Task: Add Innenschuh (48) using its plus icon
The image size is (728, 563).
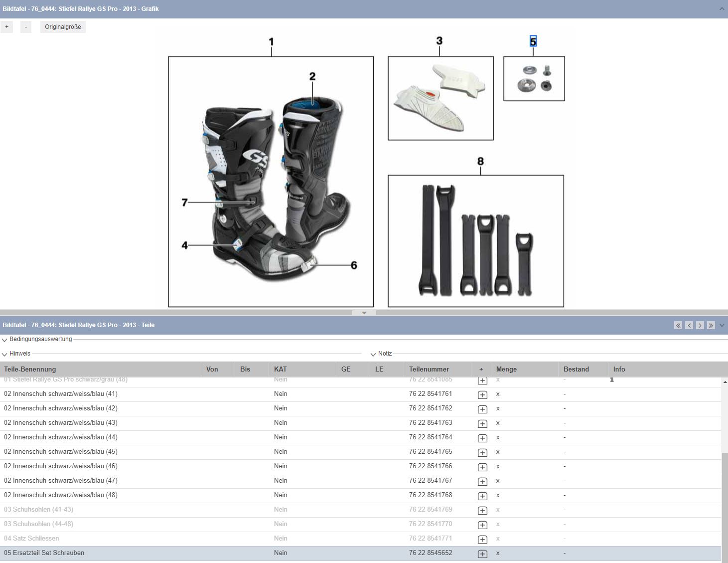Action: [x=482, y=496]
